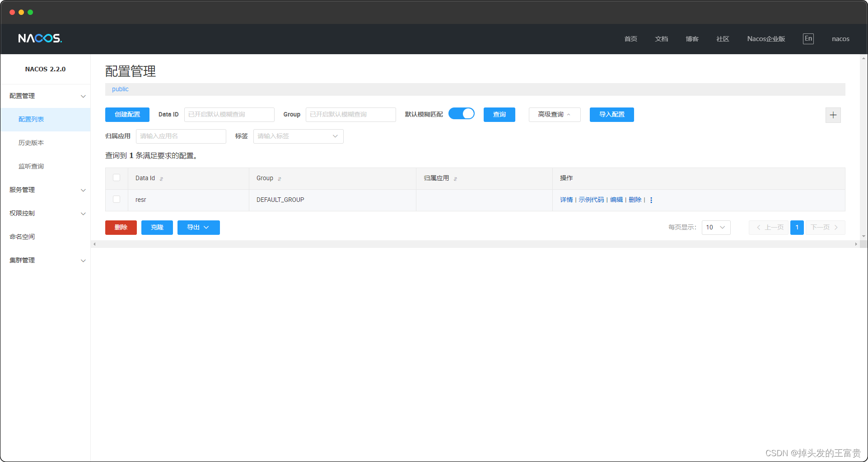Collapse 高级查询 options
The image size is (868, 462).
coord(555,115)
